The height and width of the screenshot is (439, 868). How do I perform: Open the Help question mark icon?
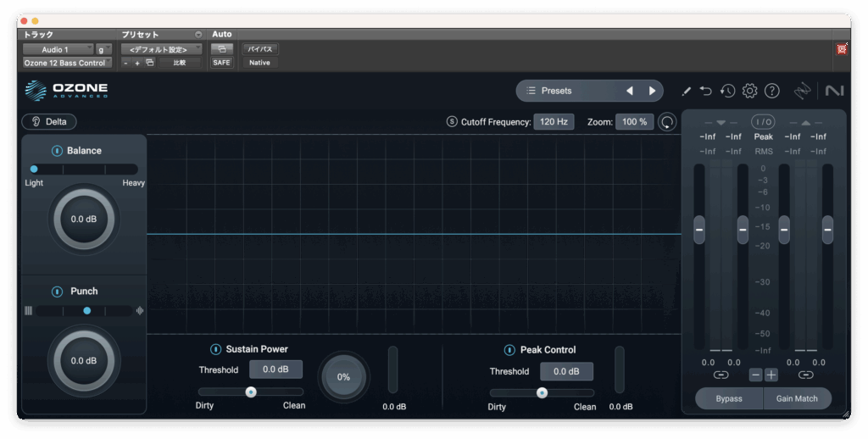pos(771,91)
